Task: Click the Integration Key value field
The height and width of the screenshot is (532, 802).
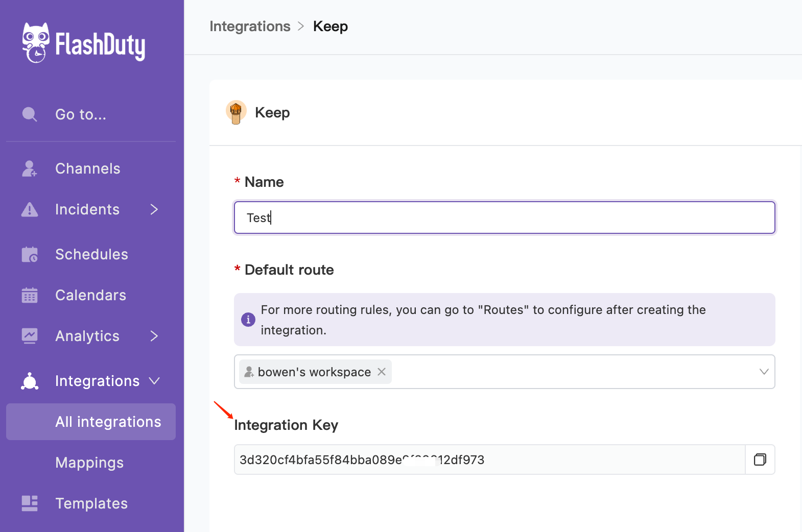Action: (x=489, y=460)
